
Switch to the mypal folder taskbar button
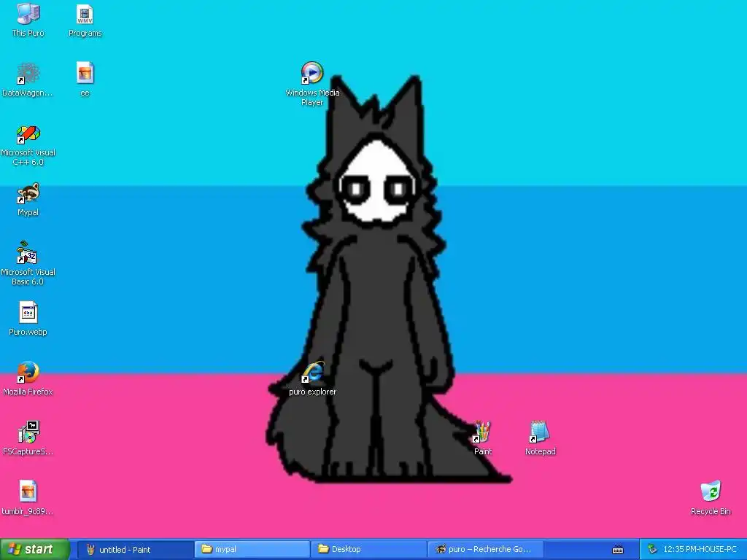(252, 550)
